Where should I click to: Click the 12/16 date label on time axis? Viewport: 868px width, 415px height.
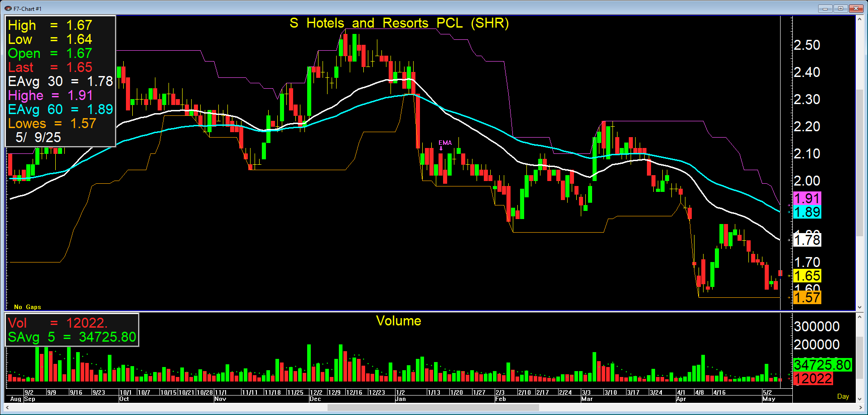click(354, 392)
